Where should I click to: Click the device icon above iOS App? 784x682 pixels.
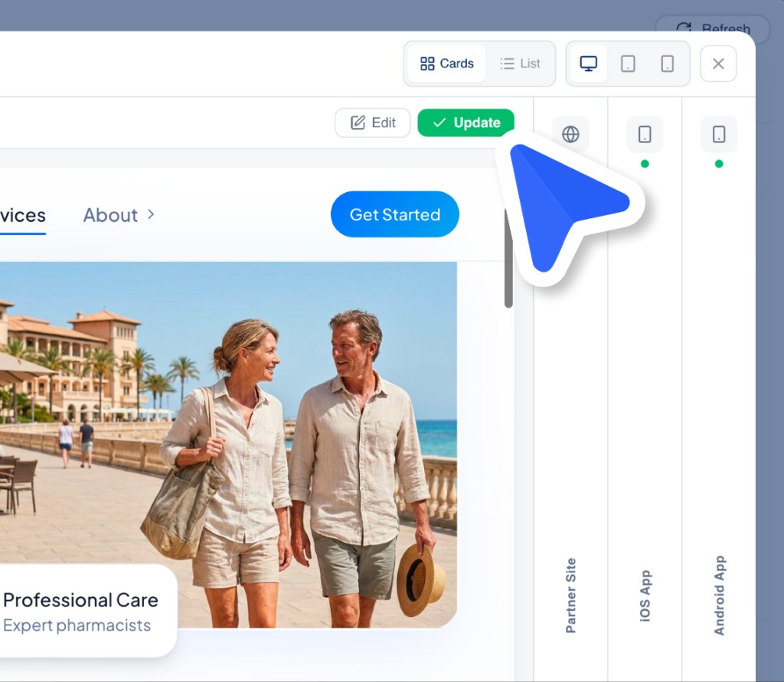(x=644, y=134)
